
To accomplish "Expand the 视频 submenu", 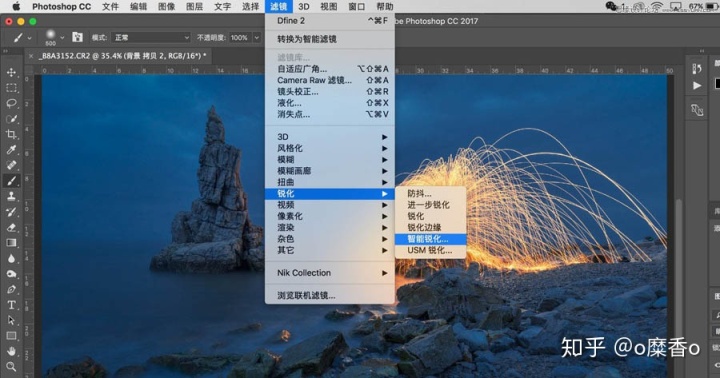I will pyautogui.click(x=330, y=205).
